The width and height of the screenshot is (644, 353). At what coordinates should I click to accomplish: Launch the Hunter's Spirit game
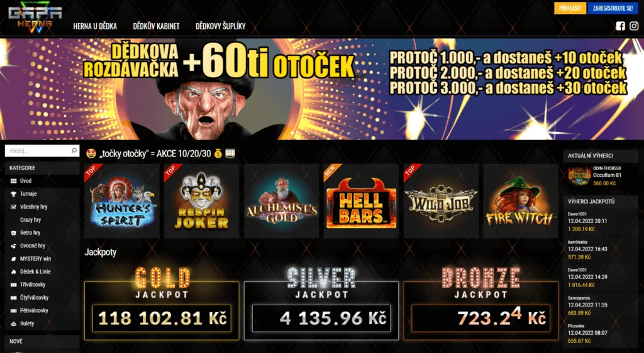coord(121,201)
